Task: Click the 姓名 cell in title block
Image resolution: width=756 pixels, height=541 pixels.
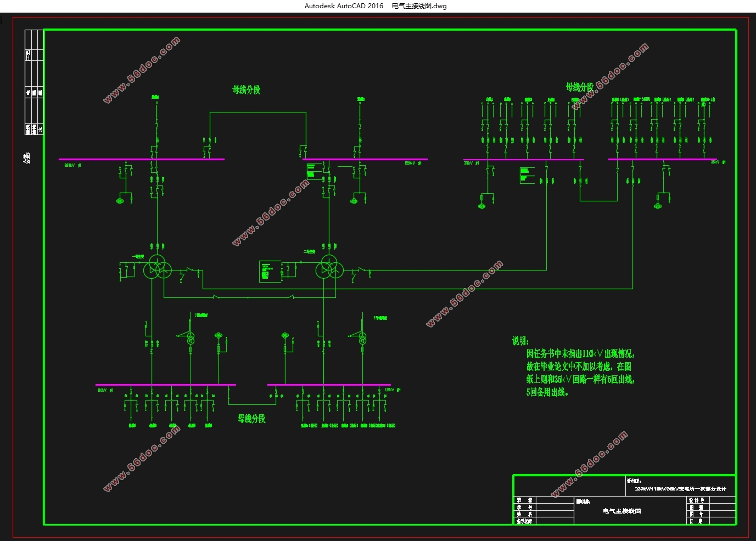Action: (524, 514)
